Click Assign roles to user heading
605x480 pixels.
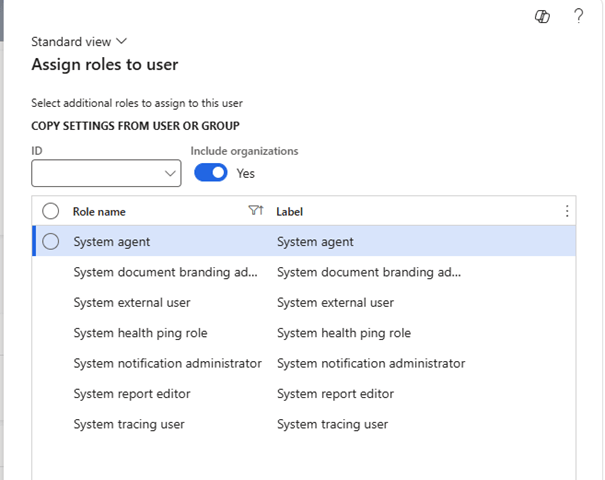coord(105,65)
